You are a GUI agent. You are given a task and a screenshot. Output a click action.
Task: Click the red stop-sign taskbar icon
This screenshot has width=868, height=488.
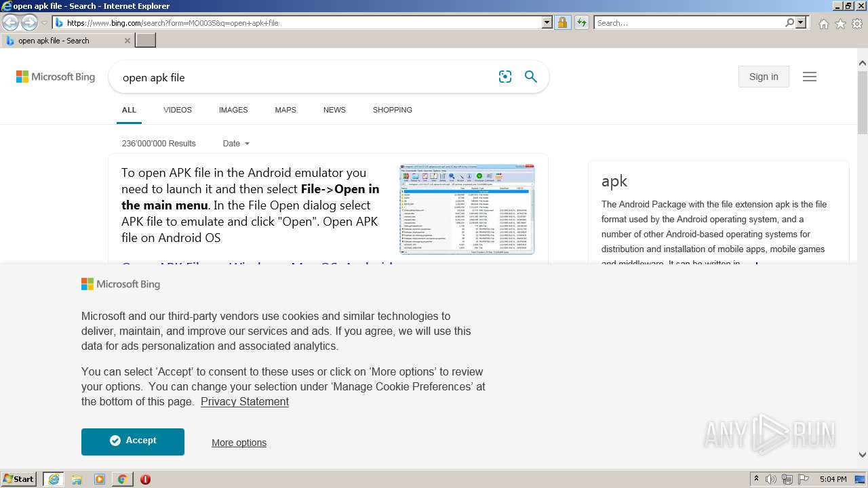[x=145, y=479]
